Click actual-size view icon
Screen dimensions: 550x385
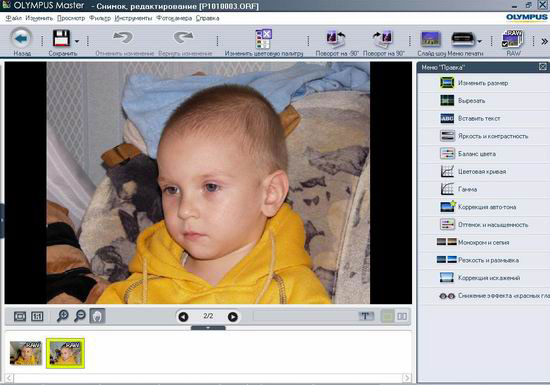(x=37, y=317)
